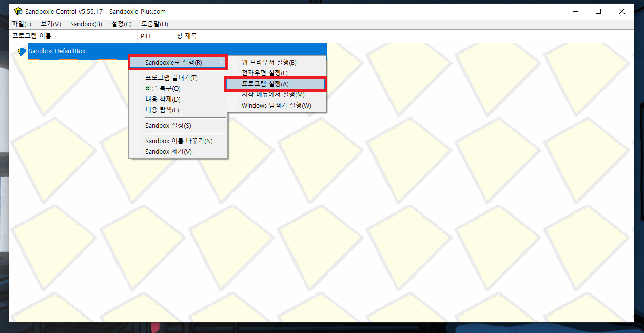This screenshot has height=333, width=644.
Task: Select 웹 브라우저 실행(B) in the submenu
Action: click(276, 63)
